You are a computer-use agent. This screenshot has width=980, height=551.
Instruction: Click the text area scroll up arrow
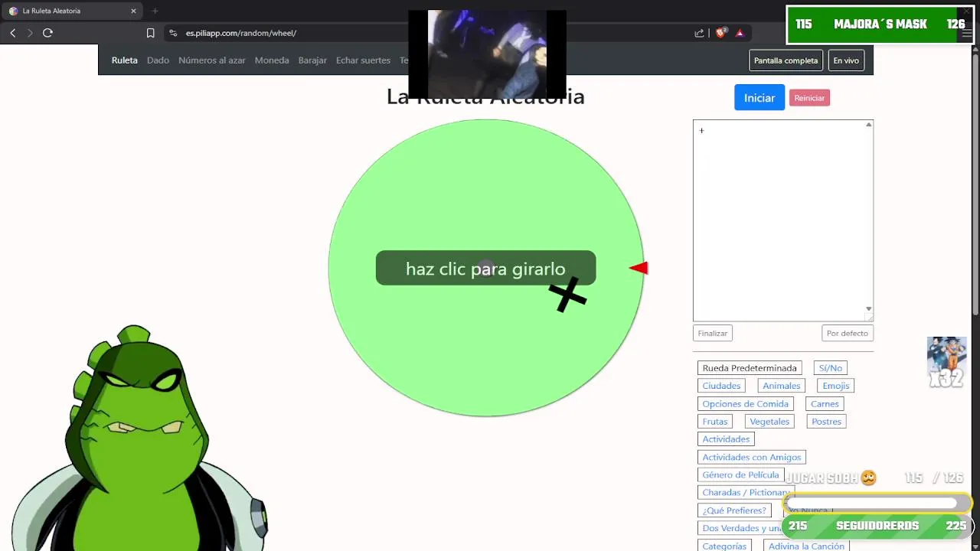pos(868,125)
